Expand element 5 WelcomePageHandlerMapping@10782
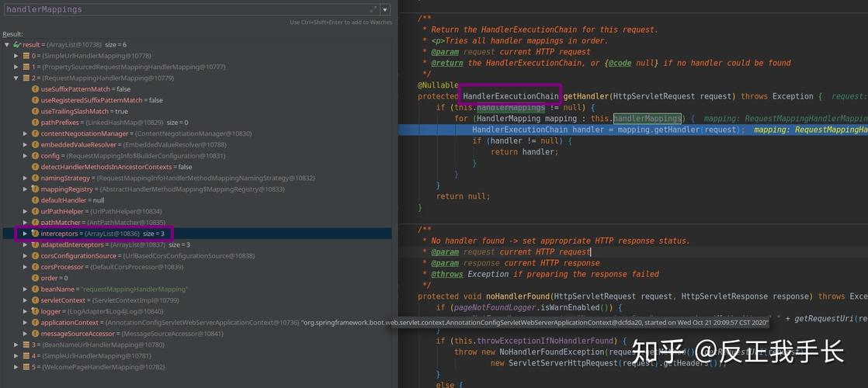 16,367
